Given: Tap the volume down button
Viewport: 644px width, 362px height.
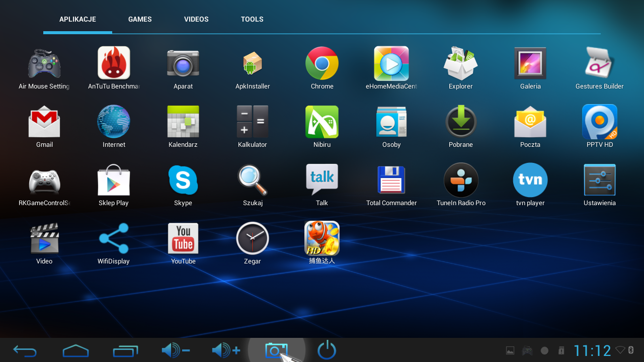Looking at the screenshot, I should [176, 350].
